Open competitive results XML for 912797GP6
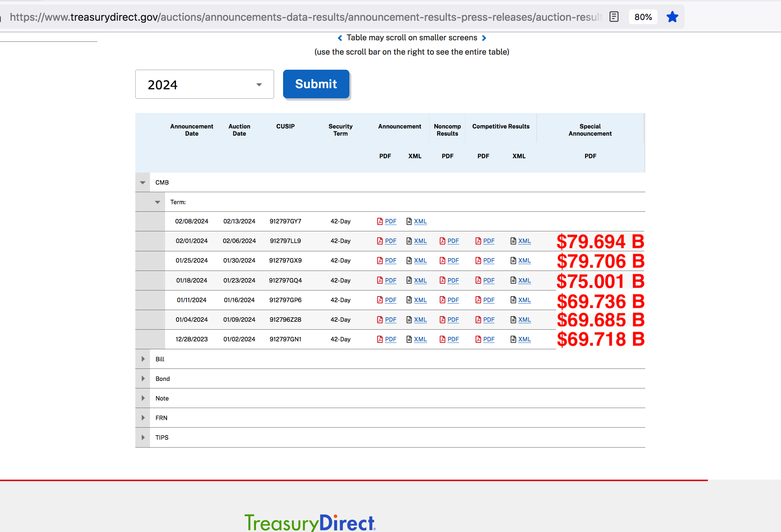 tap(524, 300)
